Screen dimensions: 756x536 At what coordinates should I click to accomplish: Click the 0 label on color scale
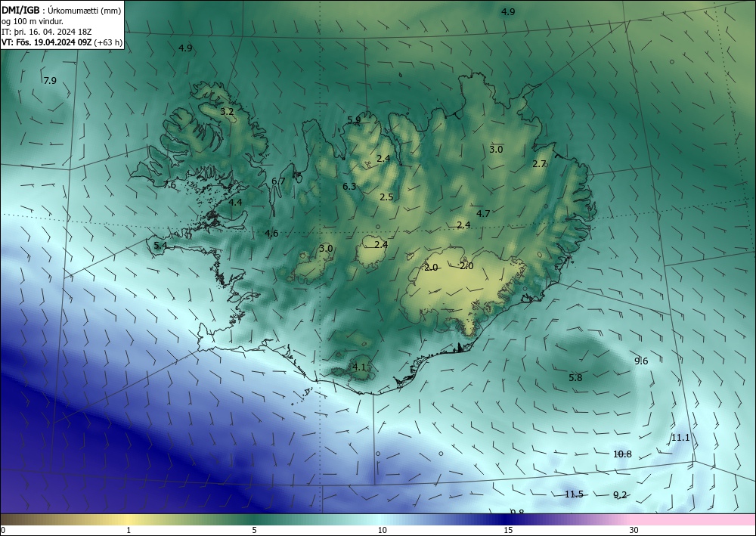(x=3, y=530)
